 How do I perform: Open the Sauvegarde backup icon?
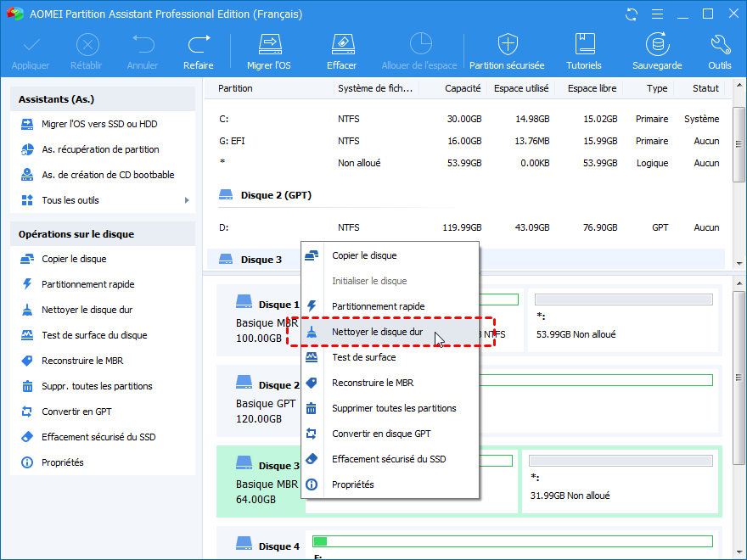tap(657, 44)
